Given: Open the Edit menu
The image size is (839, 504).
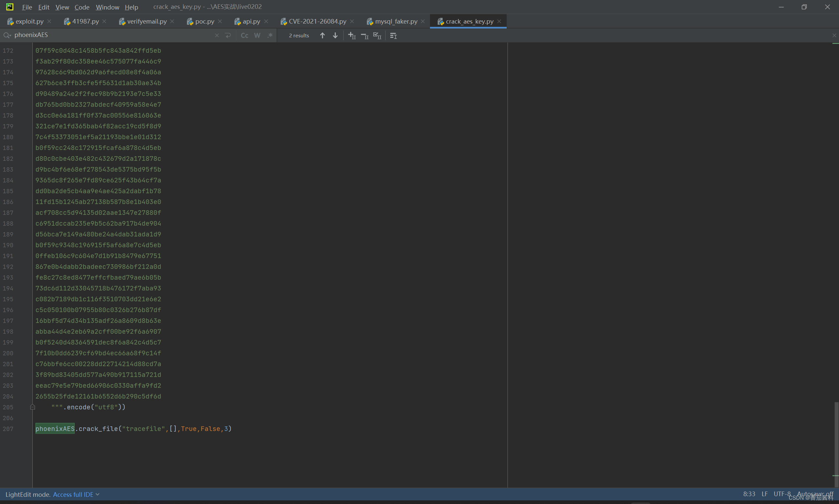Looking at the screenshot, I should 44,7.
